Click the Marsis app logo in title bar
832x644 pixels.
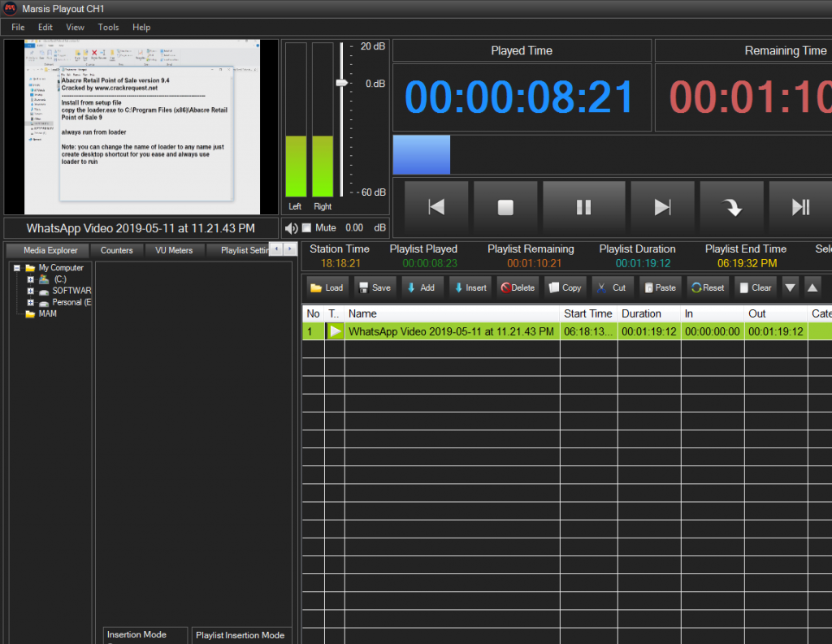(x=10, y=8)
